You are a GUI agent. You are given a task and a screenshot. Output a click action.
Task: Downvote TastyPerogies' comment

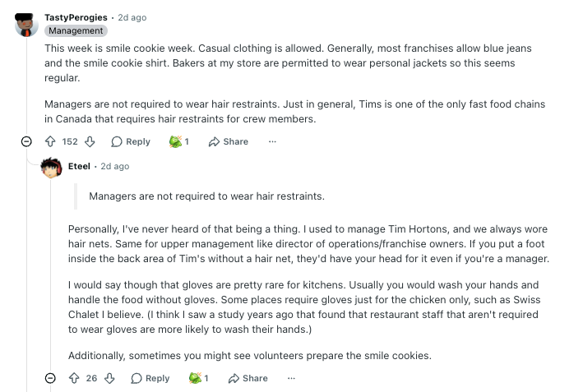tap(90, 141)
